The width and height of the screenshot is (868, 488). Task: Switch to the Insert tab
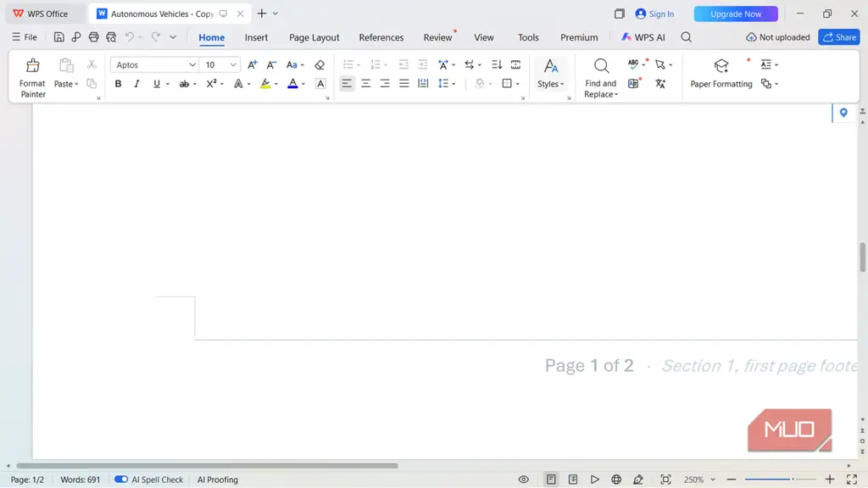tap(256, 37)
